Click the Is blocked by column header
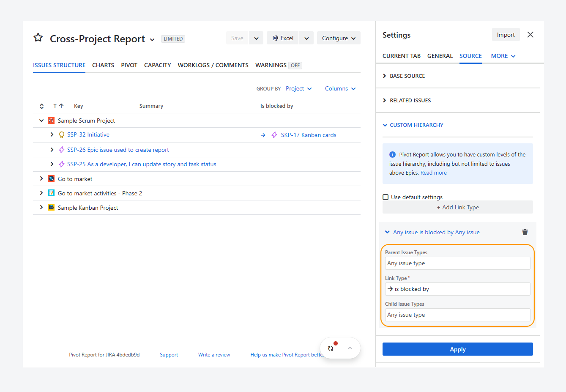This screenshot has height=392, width=566. point(277,106)
